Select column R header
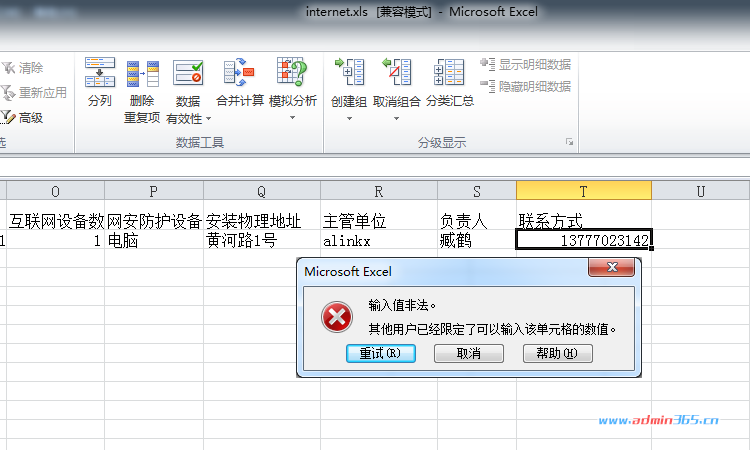Viewport: 750px width, 450px height. 379,191
